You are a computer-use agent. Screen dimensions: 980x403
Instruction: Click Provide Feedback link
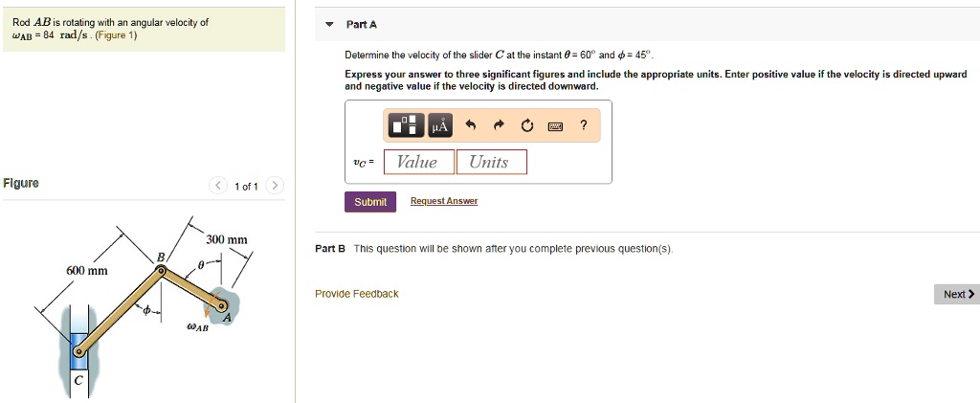[356, 294]
